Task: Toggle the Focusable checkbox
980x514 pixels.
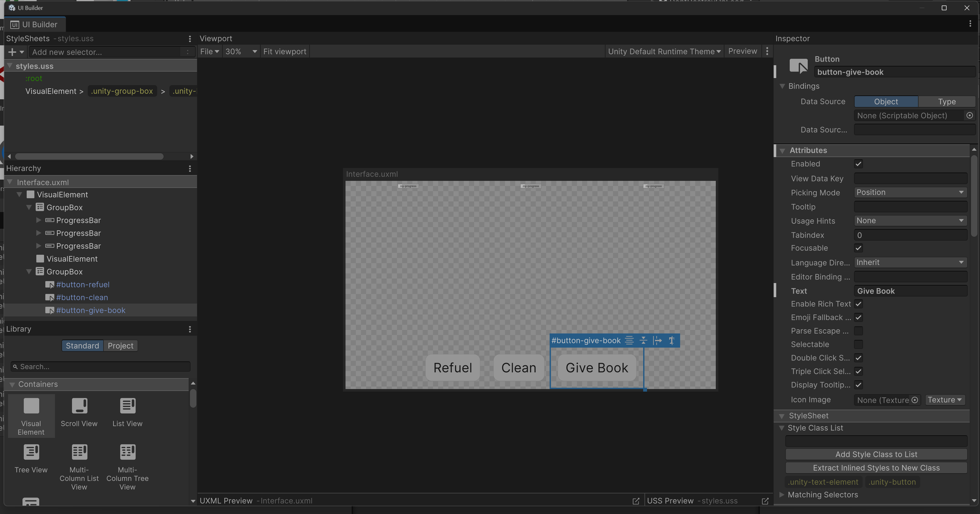Action: (x=858, y=248)
